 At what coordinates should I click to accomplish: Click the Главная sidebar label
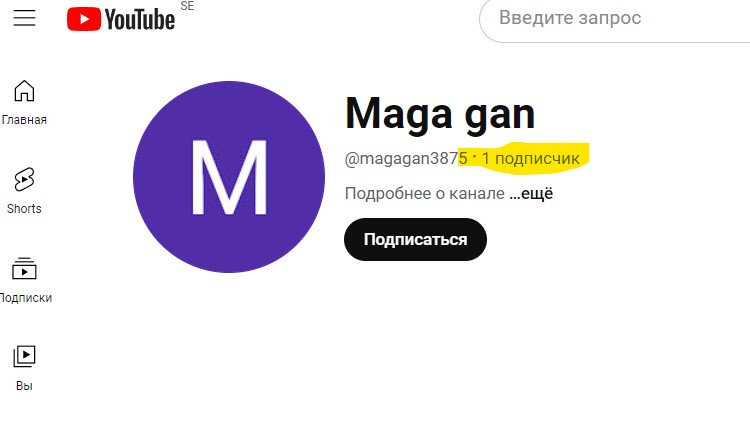click(x=24, y=120)
